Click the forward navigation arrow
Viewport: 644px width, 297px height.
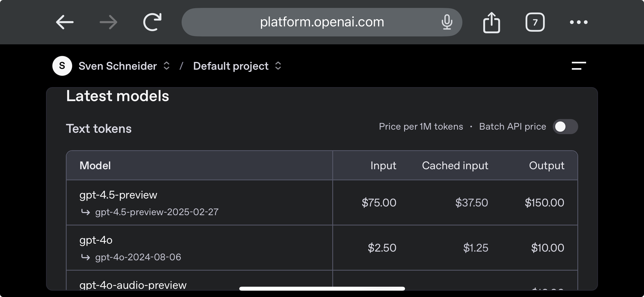click(x=108, y=22)
